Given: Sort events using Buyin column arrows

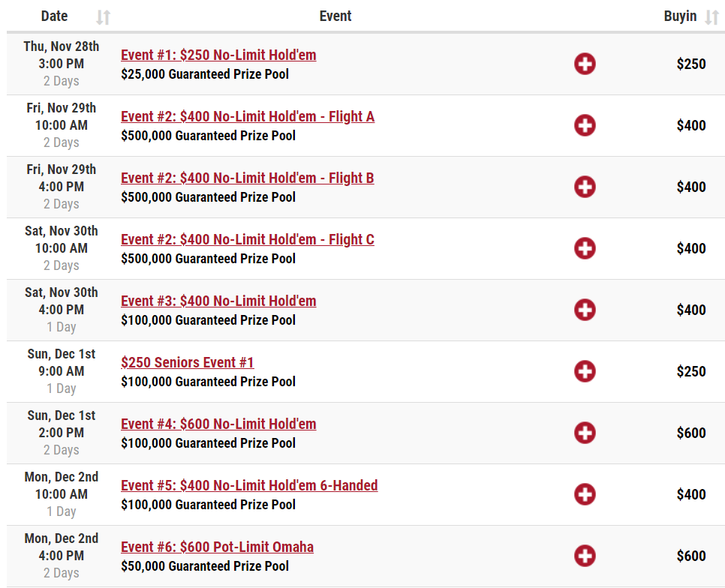Looking at the screenshot, I should tap(711, 17).
